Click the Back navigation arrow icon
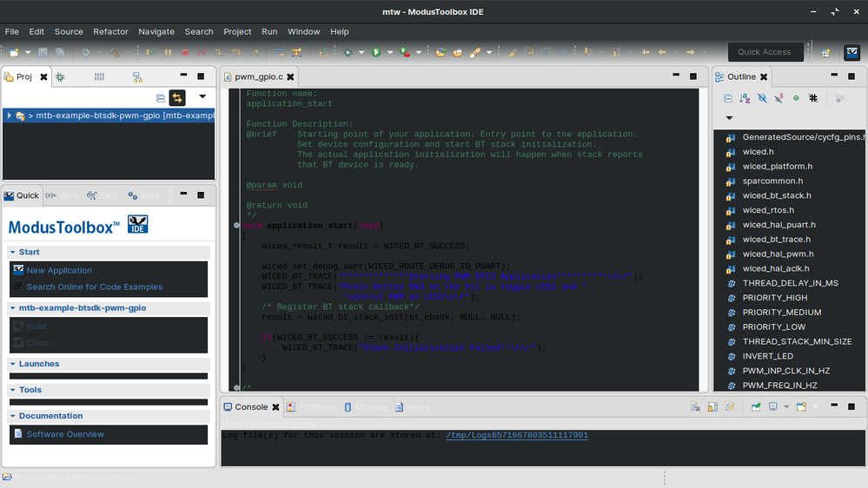 (662, 52)
